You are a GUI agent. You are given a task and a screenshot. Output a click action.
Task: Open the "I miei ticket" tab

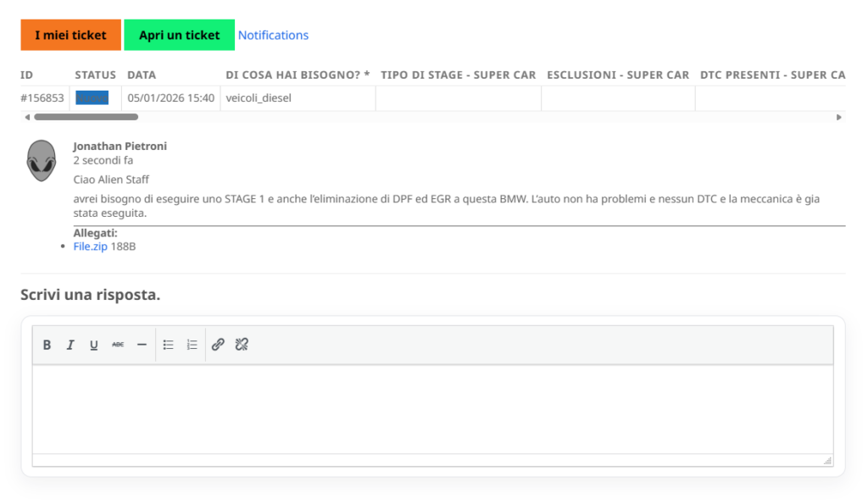pos(70,35)
